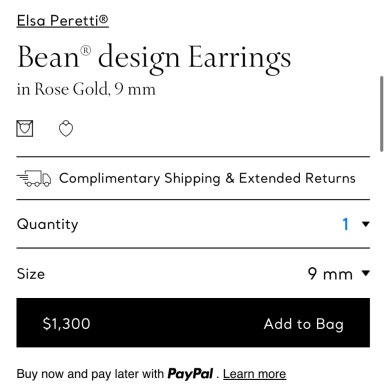
Task: Save item with heart wishlist icon
Action: click(66, 129)
